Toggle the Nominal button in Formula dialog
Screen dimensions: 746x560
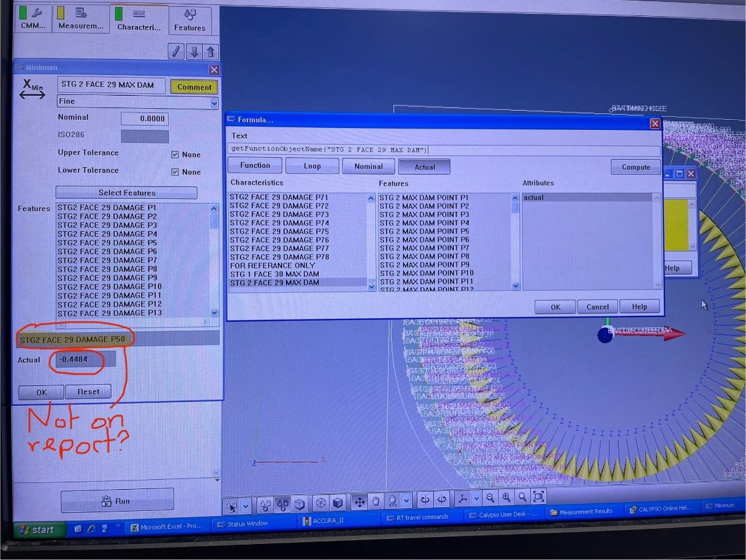369,166
